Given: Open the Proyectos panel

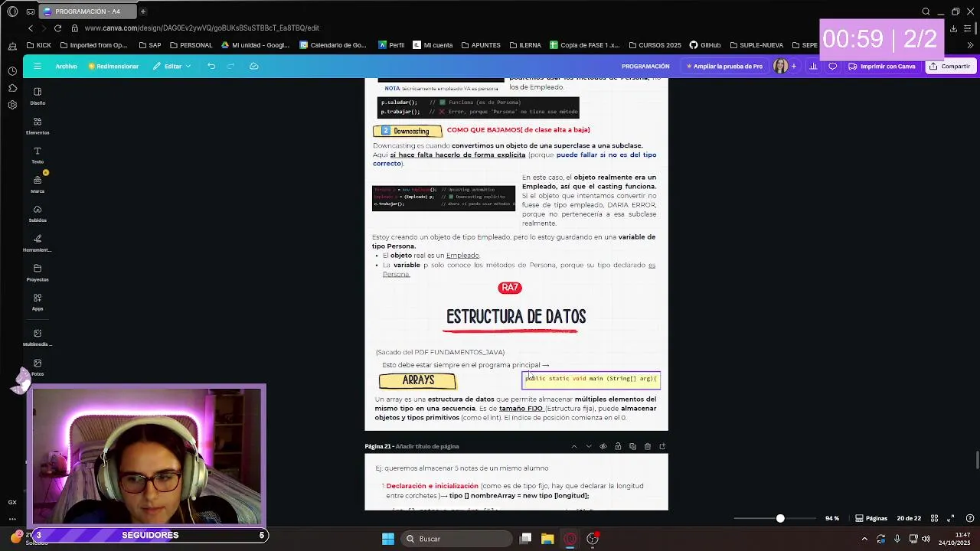Looking at the screenshot, I should [x=38, y=272].
